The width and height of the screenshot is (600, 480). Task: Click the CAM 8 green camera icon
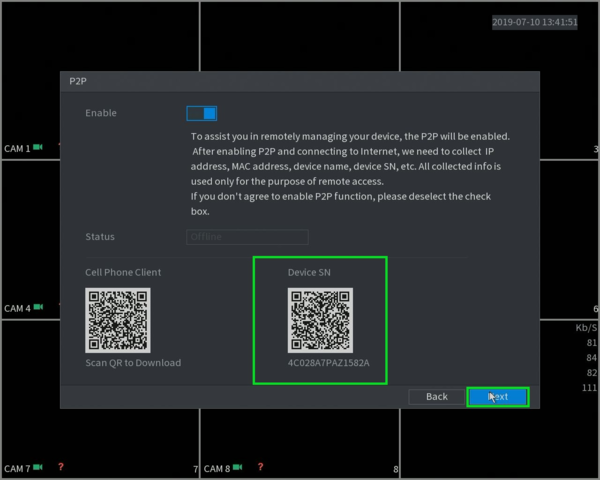point(238,467)
